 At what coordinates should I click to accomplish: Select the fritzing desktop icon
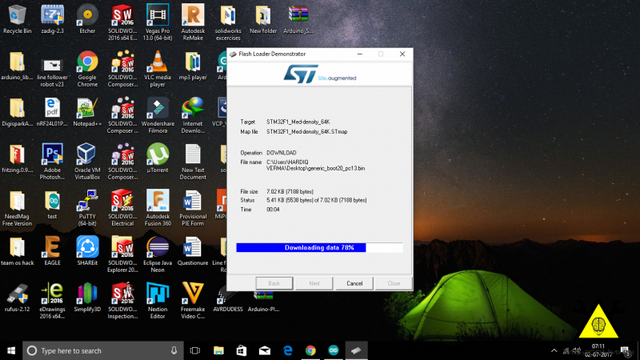[17, 158]
